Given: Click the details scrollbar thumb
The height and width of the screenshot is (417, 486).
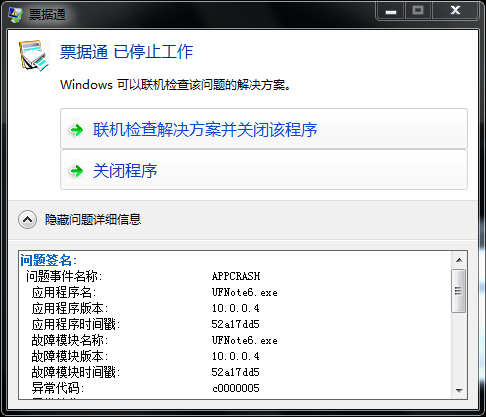Looking at the screenshot, I should pos(459,291).
